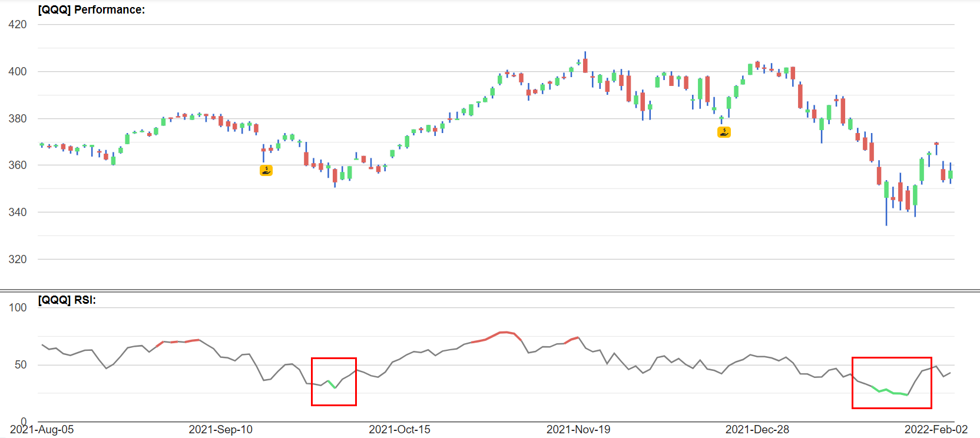Click the 360 price axis label
This screenshot has width=980, height=438.
click(18, 165)
